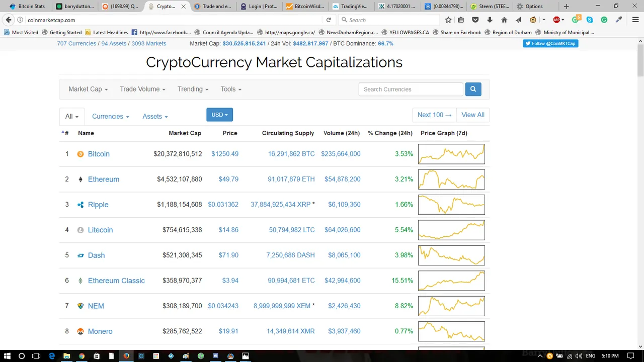This screenshot has width=644, height=362.
Task: Click the Dash logo icon
Action: [80, 255]
